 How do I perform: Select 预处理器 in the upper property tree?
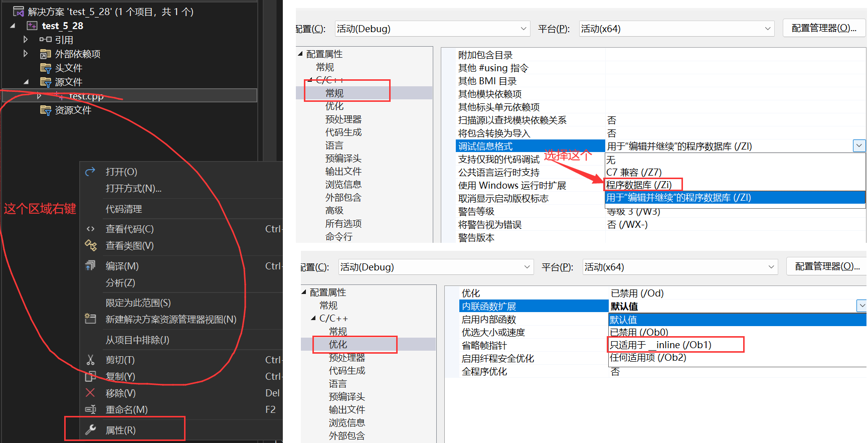coord(343,119)
